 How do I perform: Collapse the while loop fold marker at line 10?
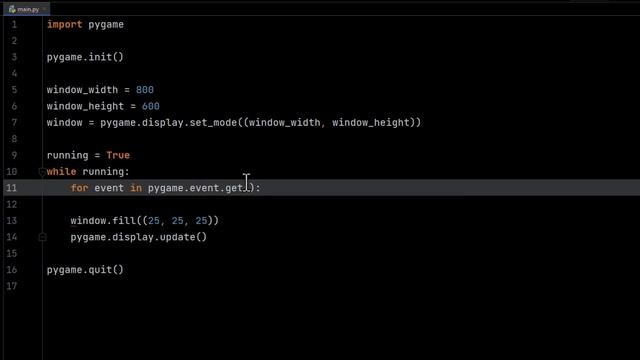[42, 172]
